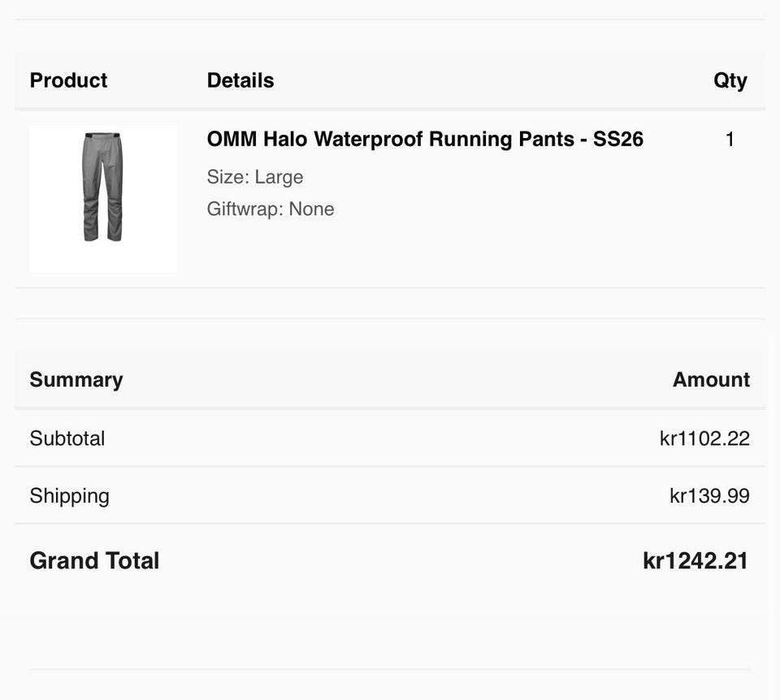Viewport: 780px width, 700px height.
Task: Click the word Waterproof in product title
Action: 368,139
